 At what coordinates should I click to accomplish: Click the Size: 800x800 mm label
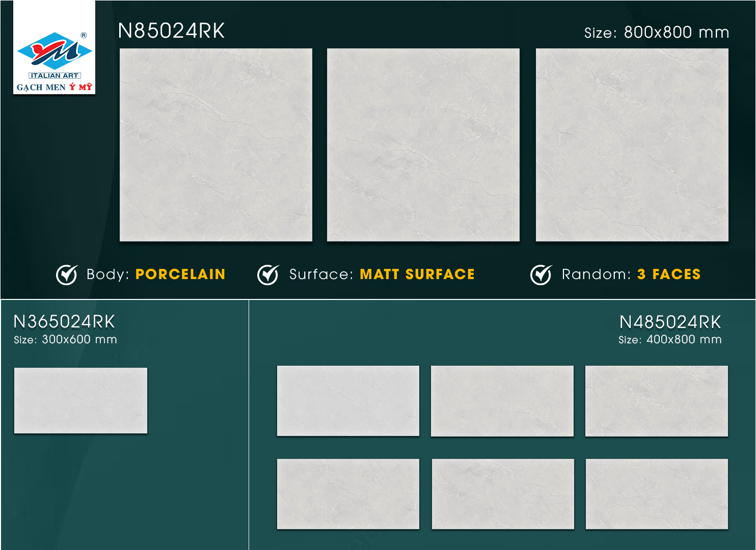(656, 33)
